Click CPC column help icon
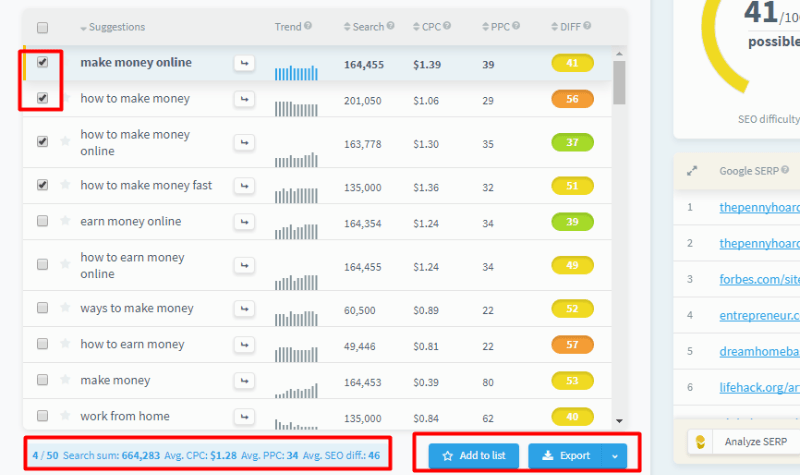 click(447, 26)
